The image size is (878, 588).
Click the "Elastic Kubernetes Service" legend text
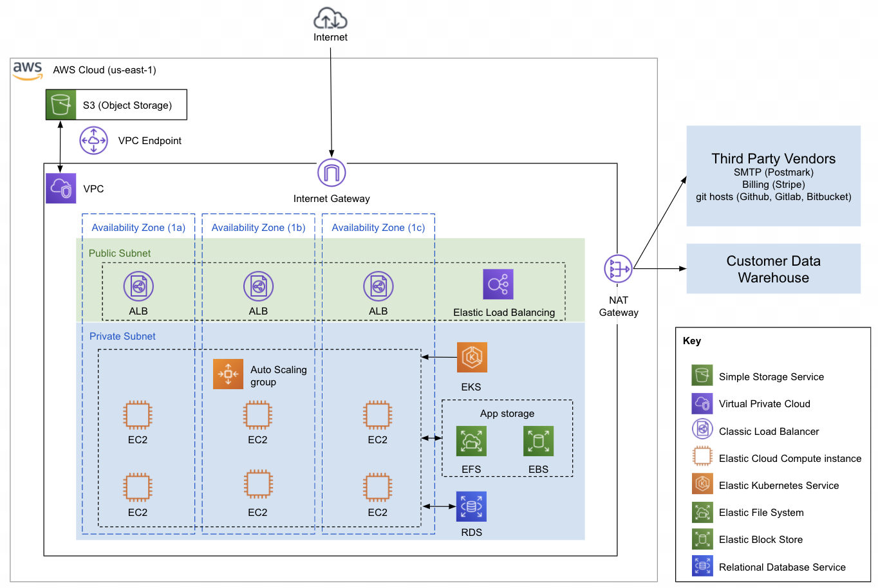pyautogui.click(x=779, y=486)
